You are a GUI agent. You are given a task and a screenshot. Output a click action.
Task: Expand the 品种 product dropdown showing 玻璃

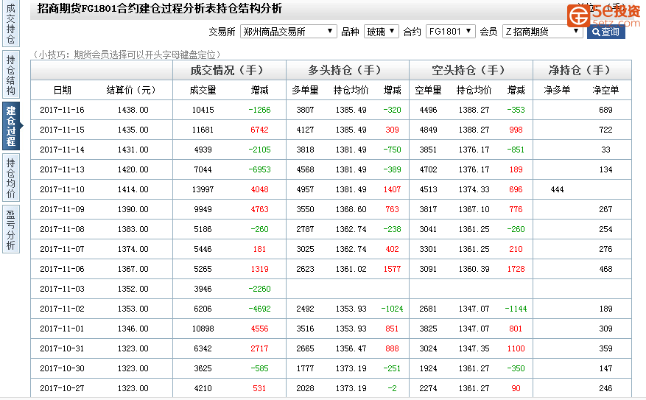click(x=381, y=32)
